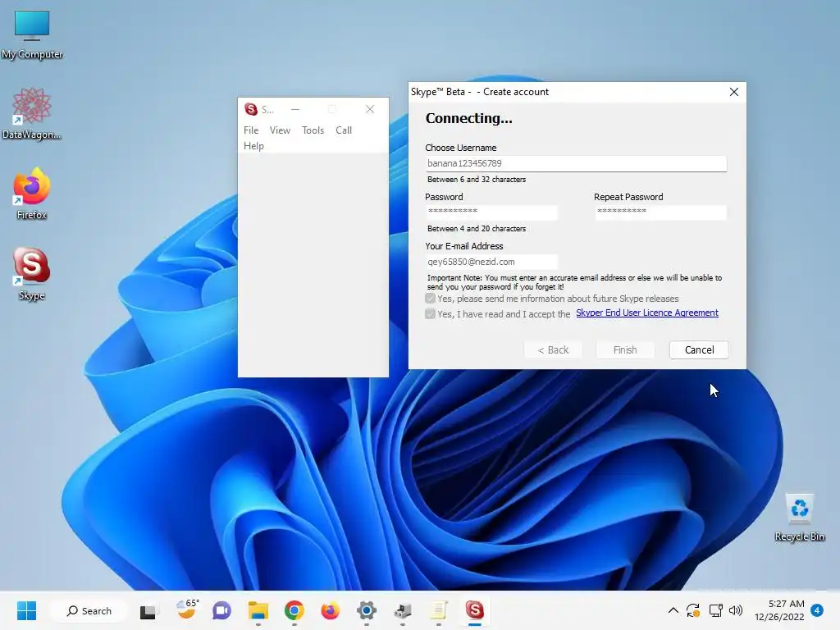Select the DataWagon desktop shortcut

(x=32, y=113)
